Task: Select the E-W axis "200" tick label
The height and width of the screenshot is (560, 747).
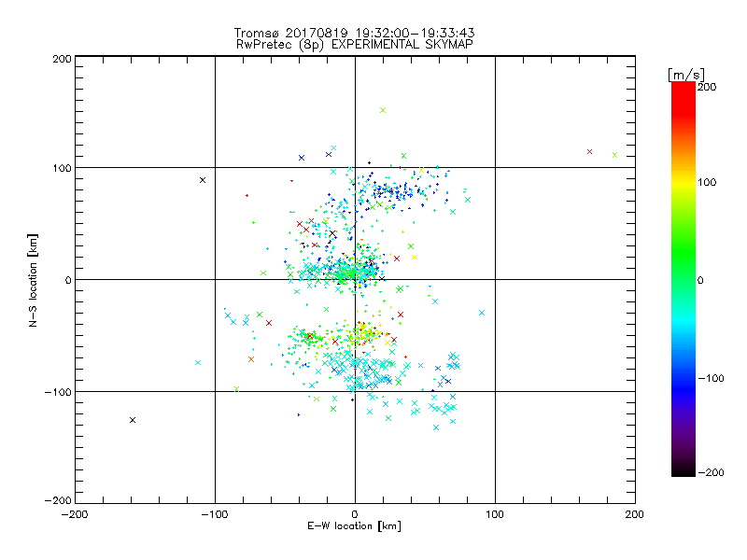Action: tap(635, 514)
